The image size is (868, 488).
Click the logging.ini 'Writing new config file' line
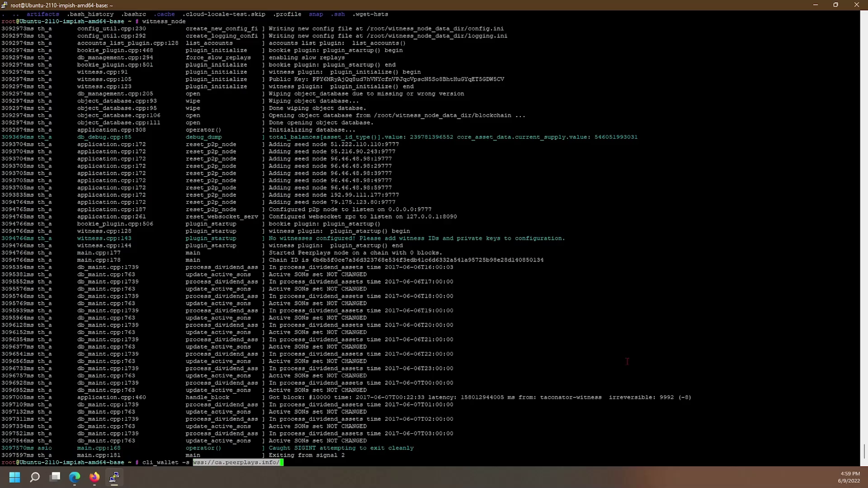pyautogui.click(x=388, y=36)
